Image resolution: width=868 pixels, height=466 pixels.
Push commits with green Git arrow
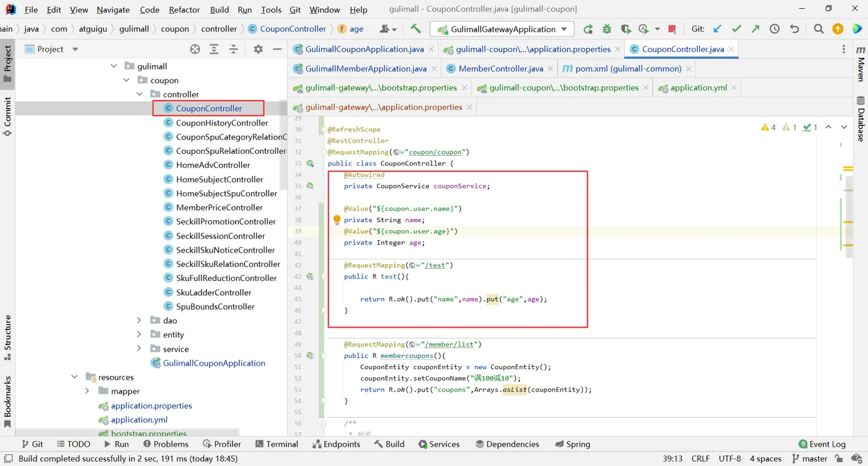[755, 29]
